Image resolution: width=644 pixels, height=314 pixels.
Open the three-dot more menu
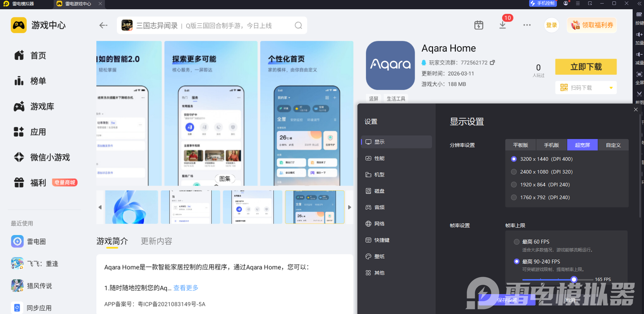pos(527,25)
